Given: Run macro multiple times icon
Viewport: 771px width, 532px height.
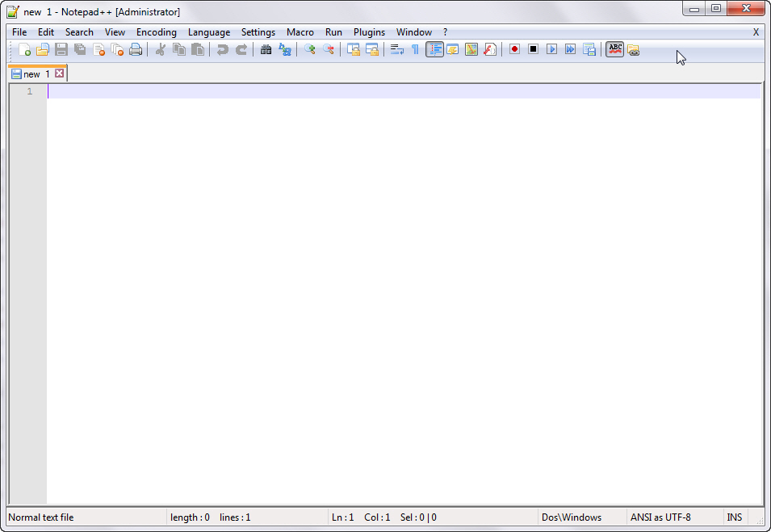Looking at the screenshot, I should pos(571,49).
